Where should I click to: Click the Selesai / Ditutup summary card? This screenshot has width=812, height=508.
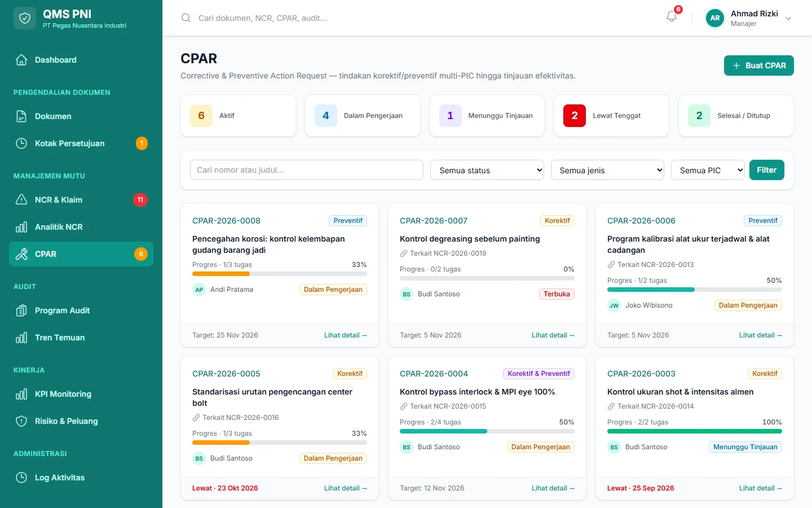(x=736, y=116)
